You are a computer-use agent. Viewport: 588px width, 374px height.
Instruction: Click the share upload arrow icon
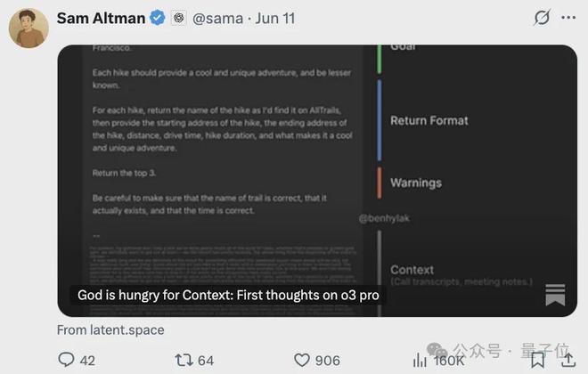click(x=568, y=360)
